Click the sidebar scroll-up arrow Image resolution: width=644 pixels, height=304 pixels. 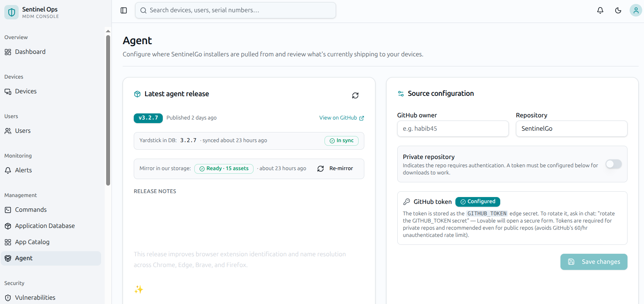pos(108,31)
